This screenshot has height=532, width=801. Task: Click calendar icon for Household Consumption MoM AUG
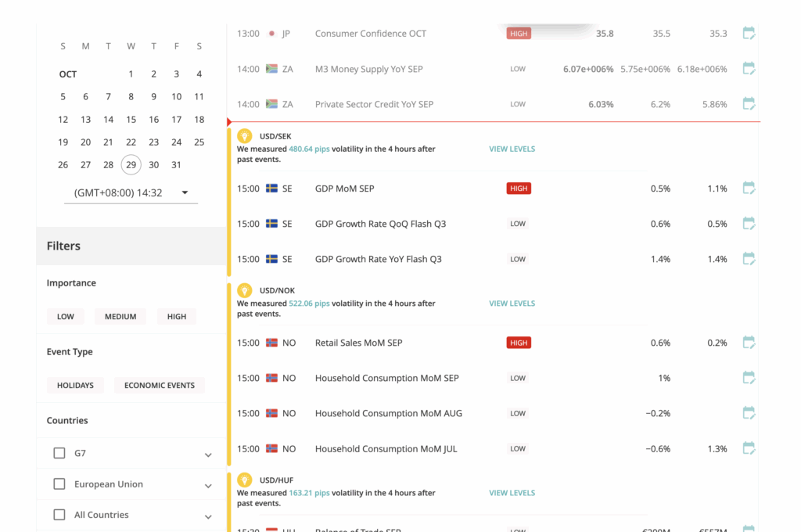point(749,413)
